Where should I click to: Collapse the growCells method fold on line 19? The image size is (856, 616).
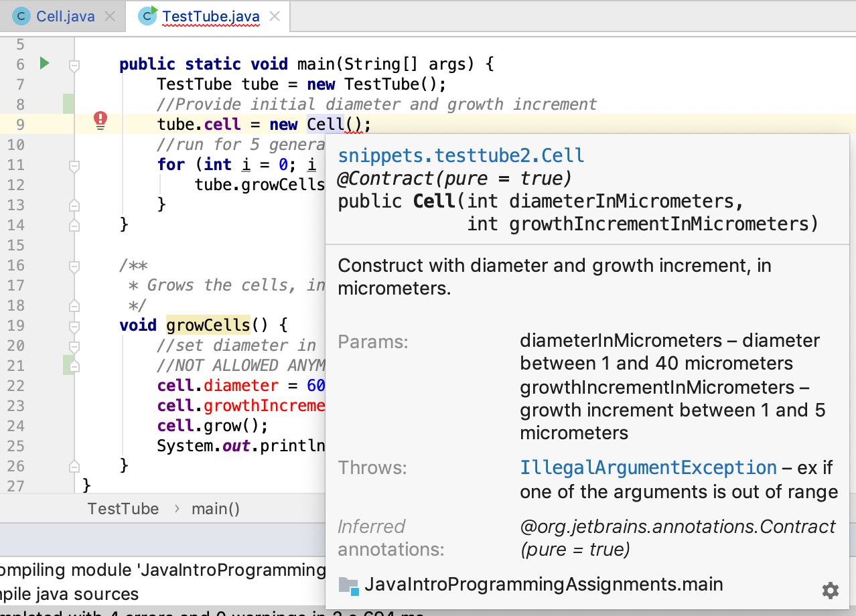point(74,326)
